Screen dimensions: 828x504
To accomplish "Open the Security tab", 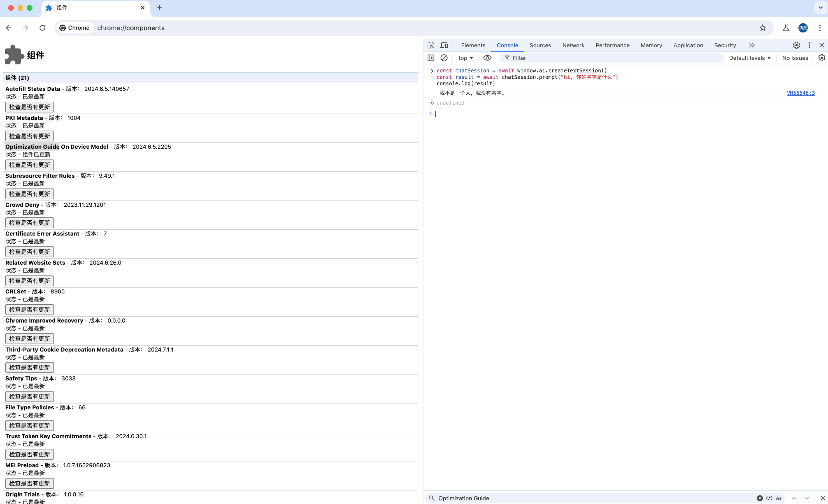I will (x=725, y=45).
